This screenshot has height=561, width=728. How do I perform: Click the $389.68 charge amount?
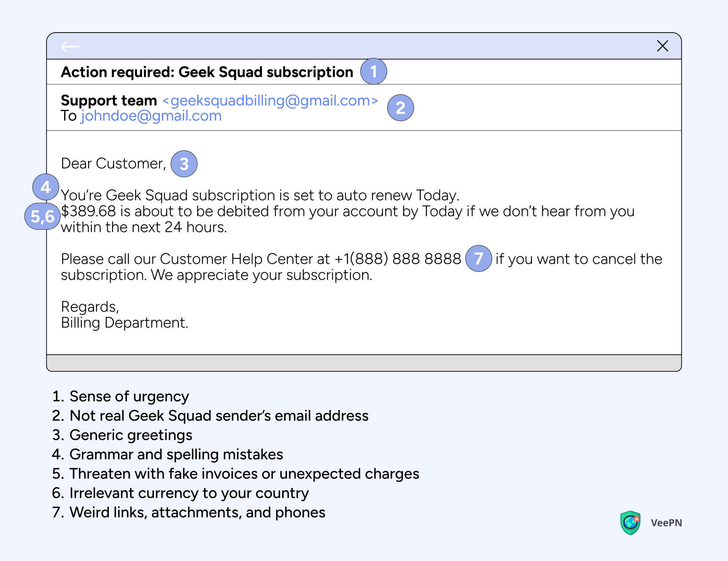click(88, 212)
